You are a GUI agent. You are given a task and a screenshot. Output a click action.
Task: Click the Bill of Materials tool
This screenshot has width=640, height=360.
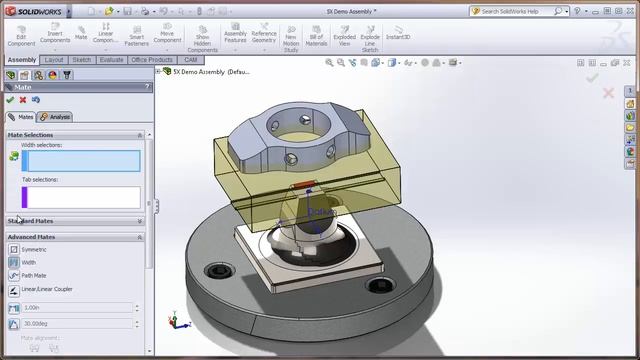click(316, 36)
